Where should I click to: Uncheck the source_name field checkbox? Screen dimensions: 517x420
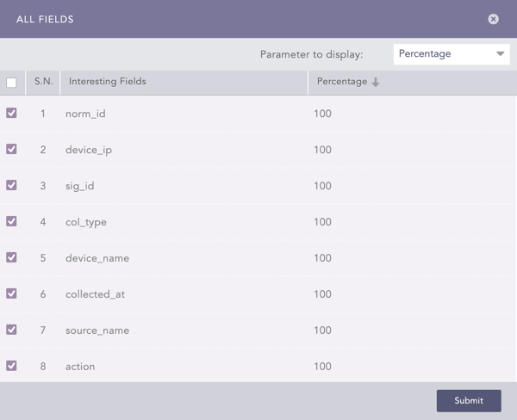11,330
